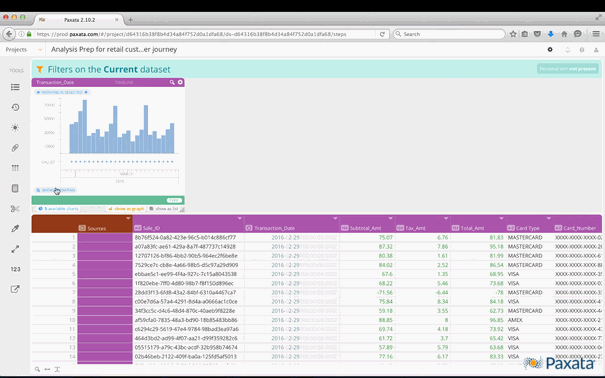Click the search icon in Transaction_Date filter header
605x378 pixels.
tap(172, 82)
